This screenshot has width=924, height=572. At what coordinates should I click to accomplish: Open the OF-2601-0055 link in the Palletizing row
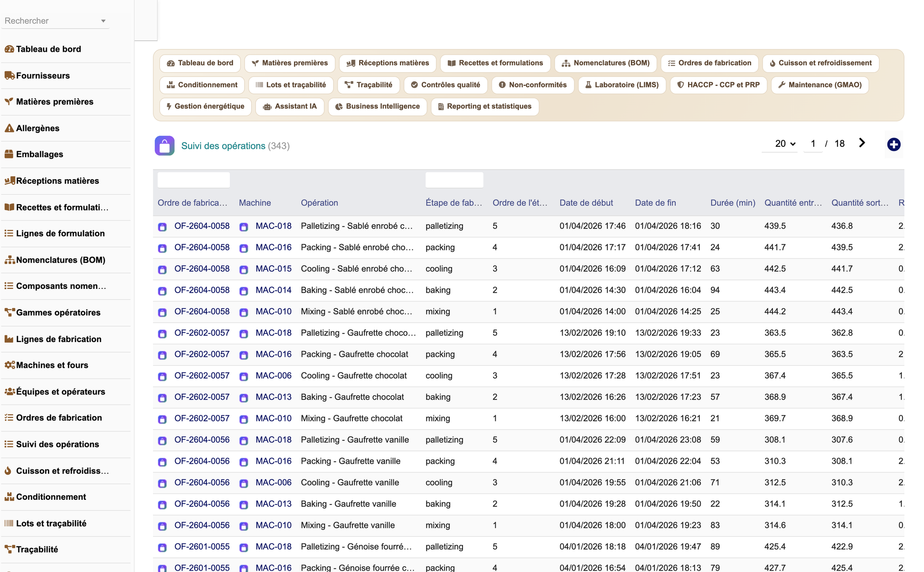coord(202,547)
